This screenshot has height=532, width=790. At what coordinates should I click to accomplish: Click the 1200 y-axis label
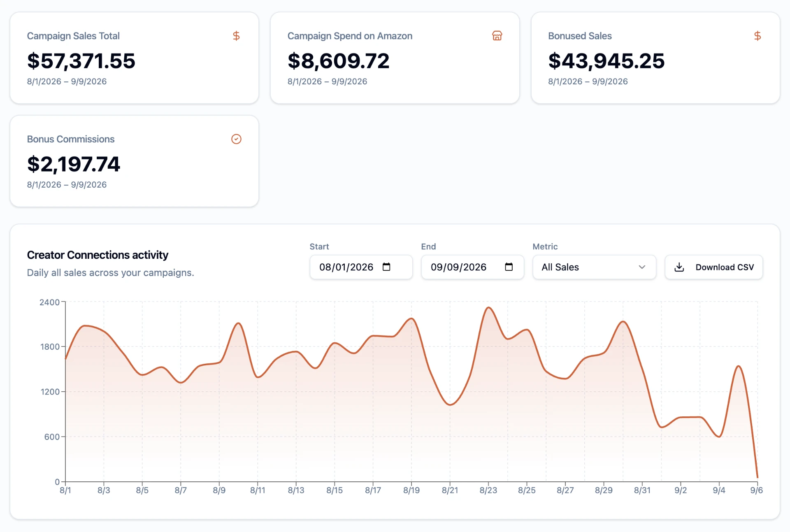click(50, 392)
